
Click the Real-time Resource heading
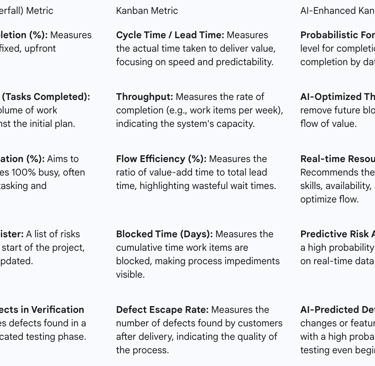(337, 159)
